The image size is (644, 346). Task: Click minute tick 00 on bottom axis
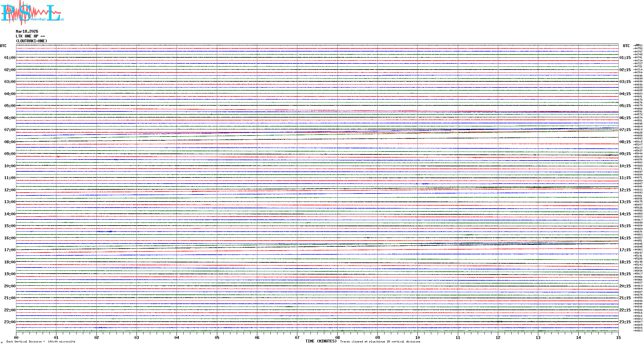[x=16, y=337]
